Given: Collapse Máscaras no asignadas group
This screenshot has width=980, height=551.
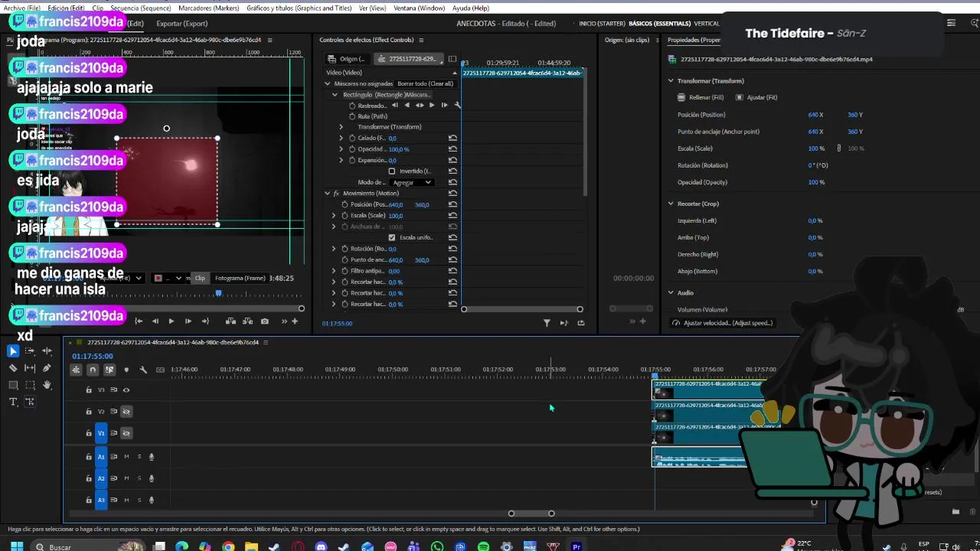Looking at the screenshot, I should tap(327, 83).
